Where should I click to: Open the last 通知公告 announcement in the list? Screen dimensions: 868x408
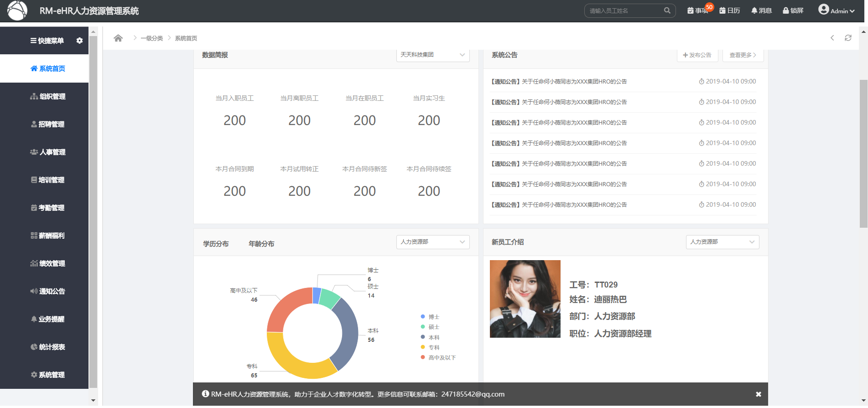[559, 205]
